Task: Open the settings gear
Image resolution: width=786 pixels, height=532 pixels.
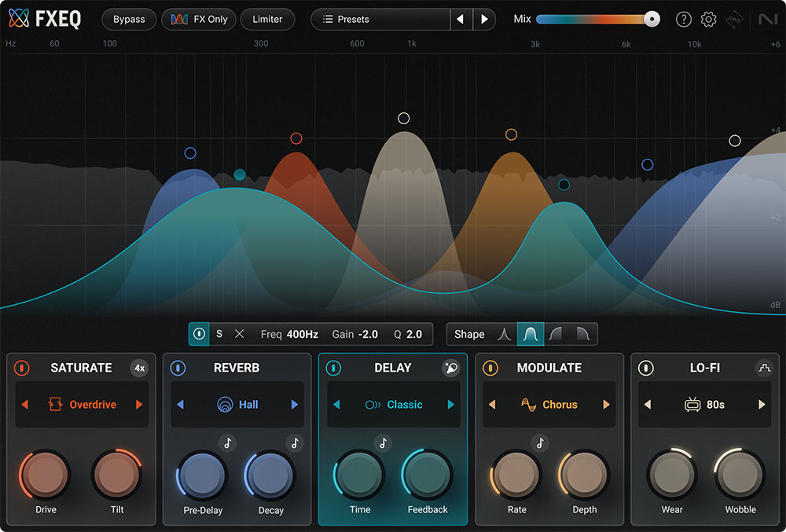Action: (707, 19)
